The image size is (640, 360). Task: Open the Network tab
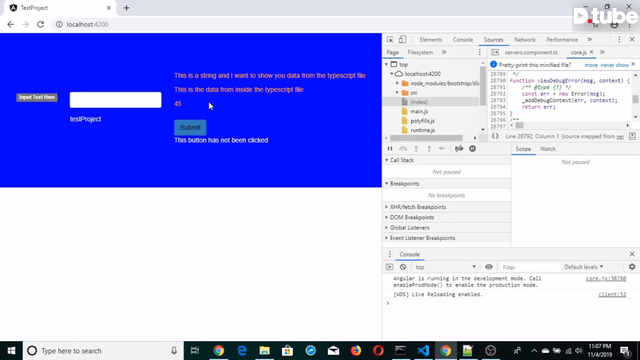(525, 40)
